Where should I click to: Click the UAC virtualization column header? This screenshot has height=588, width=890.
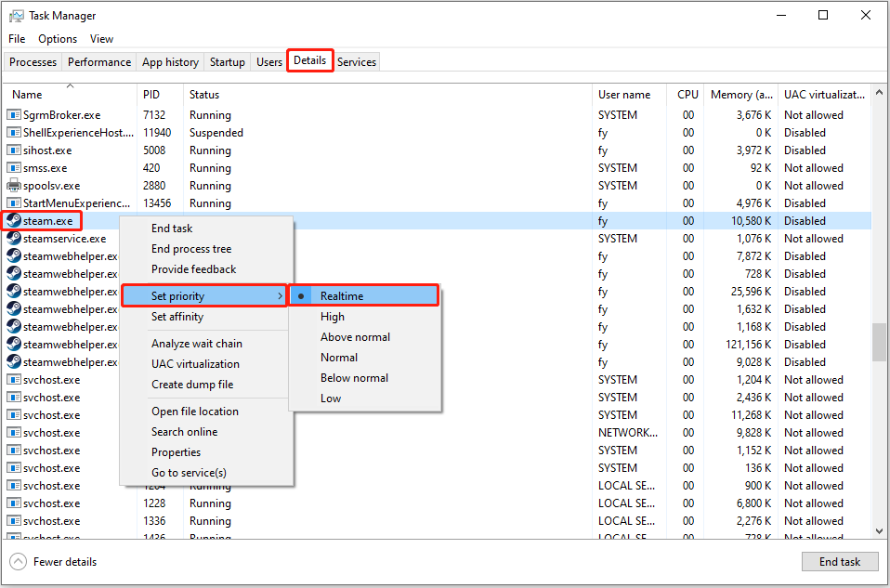click(x=824, y=95)
